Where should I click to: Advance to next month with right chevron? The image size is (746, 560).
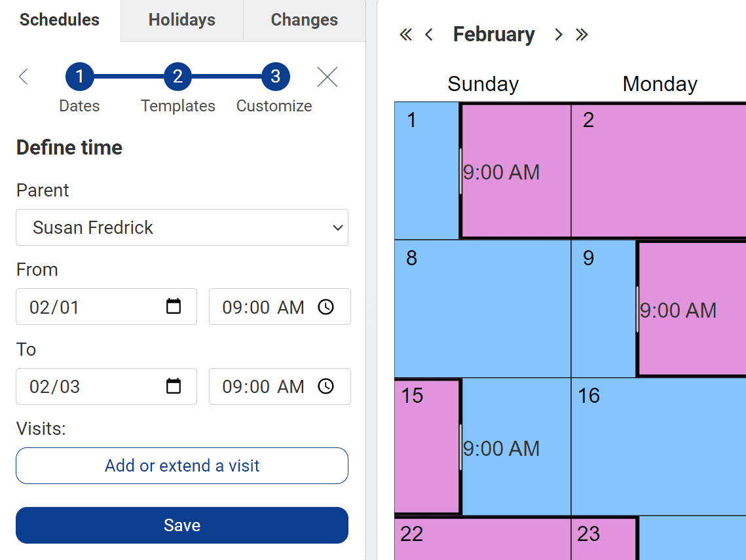coord(559,34)
